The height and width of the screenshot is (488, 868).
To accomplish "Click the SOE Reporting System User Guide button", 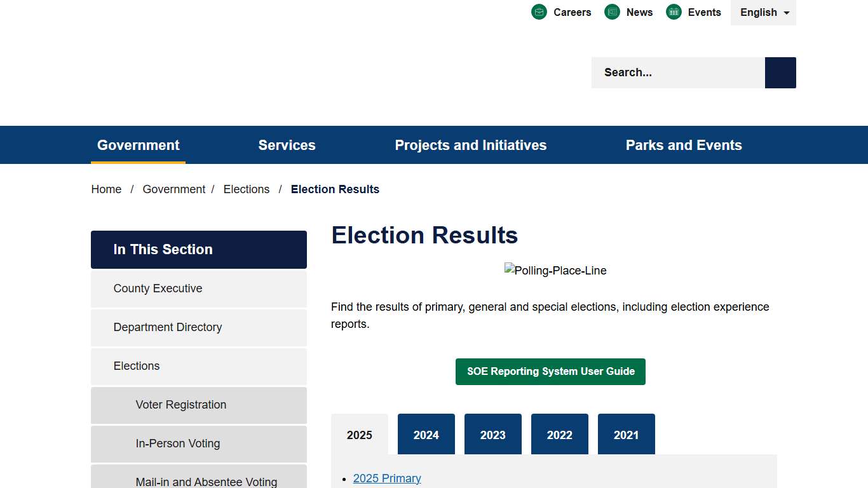I will (x=550, y=372).
